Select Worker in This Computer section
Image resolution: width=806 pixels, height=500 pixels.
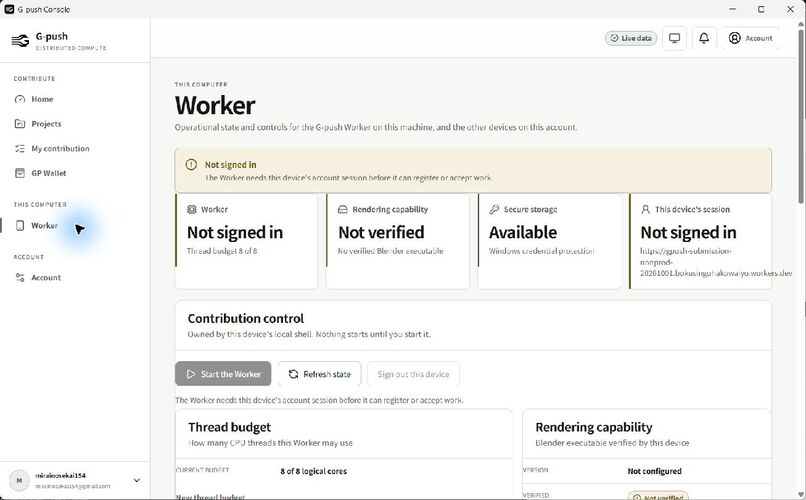pos(44,226)
